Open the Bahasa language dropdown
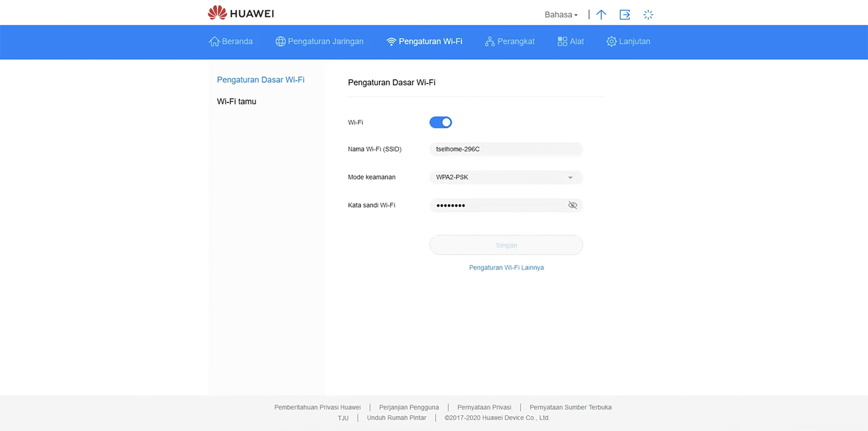Viewport: 868px width, 431px height. coord(561,14)
